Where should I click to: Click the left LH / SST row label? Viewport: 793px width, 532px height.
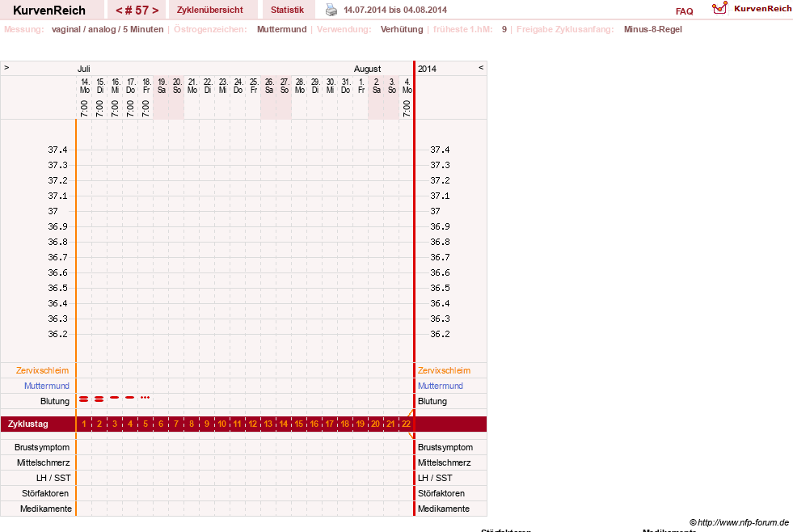(x=53, y=478)
